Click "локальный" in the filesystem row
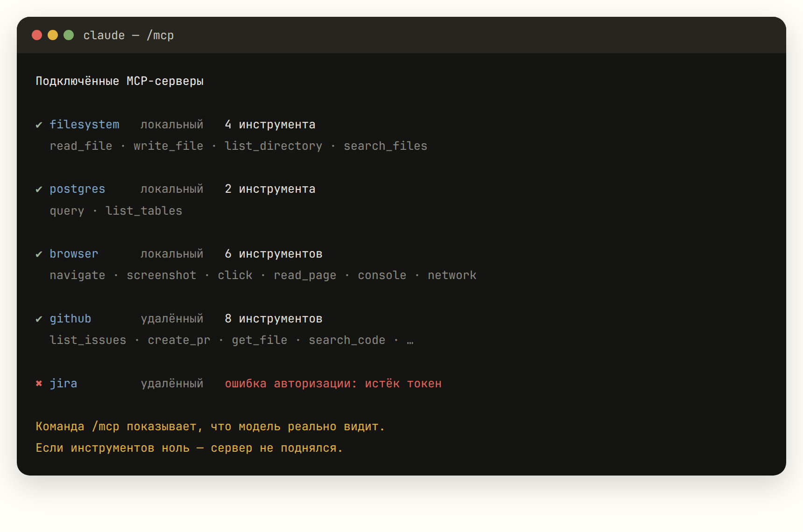 [172, 125]
